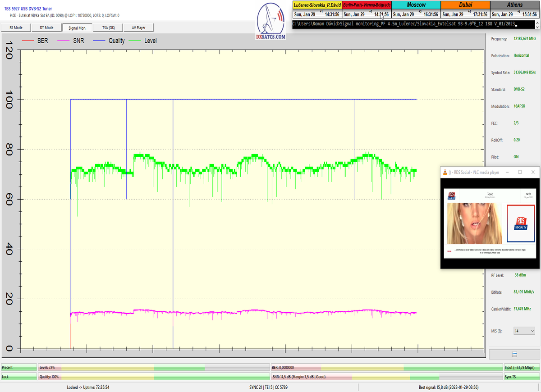Click the SNR margin progress bar
541x392 pixels.
pyautogui.click(x=386, y=376)
